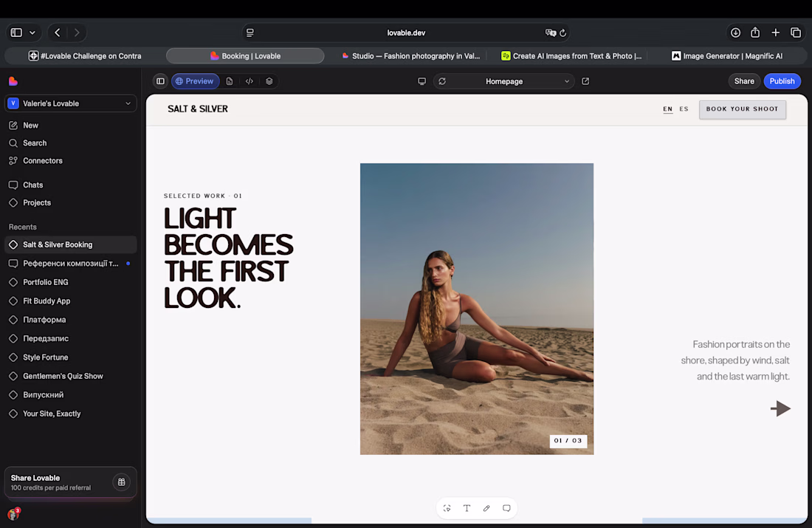Open New in Lovable sidebar
This screenshot has height=528, width=812.
click(x=71, y=126)
